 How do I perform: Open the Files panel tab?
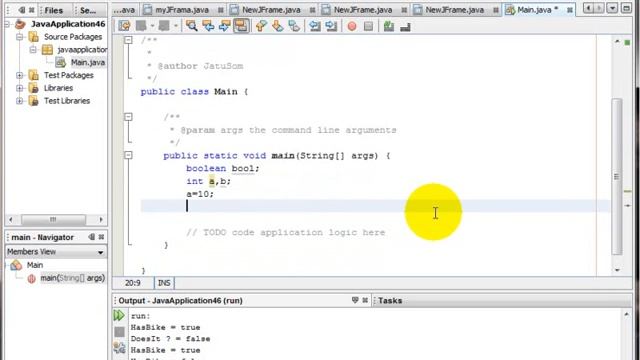click(53, 10)
